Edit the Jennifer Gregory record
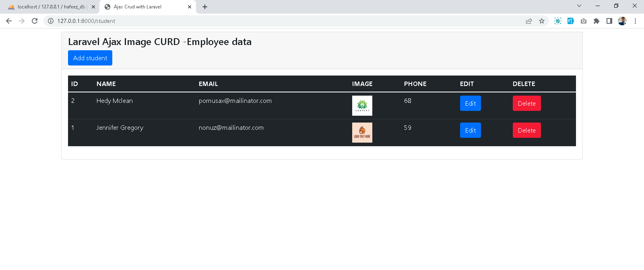Viewport: 644px width, 270px height. tap(471, 130)
